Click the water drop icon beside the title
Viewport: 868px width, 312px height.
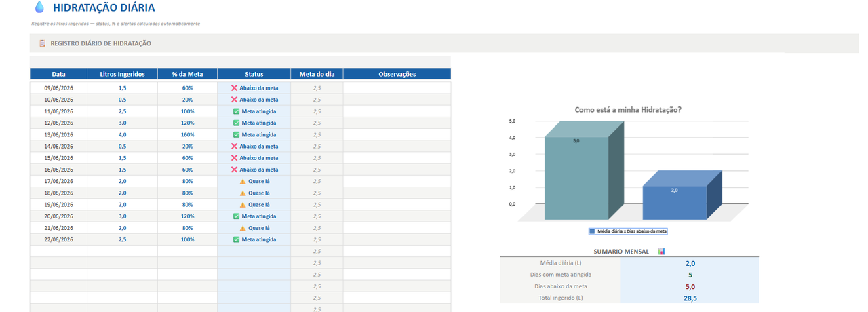click(x=39, y=7)
